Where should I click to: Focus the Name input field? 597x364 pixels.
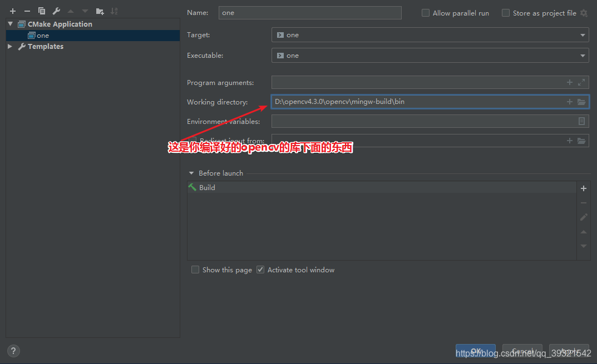click(310, 13)
